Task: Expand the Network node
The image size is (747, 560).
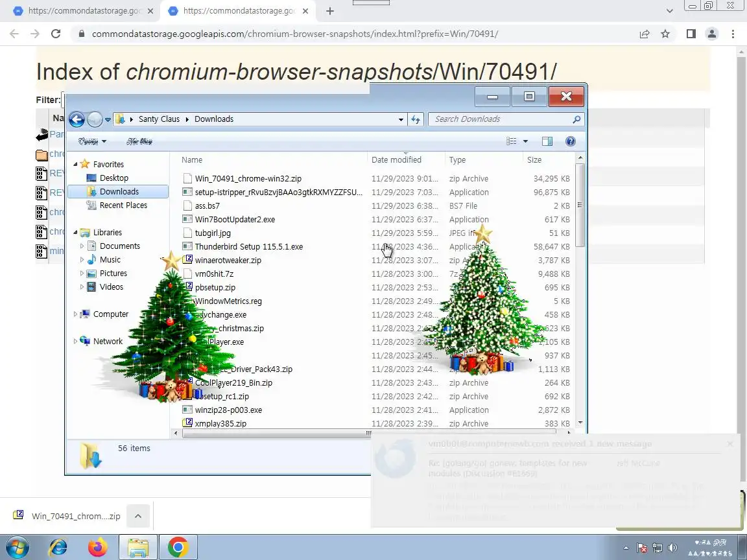Action: pyautogui.click(x=75, y=342)
